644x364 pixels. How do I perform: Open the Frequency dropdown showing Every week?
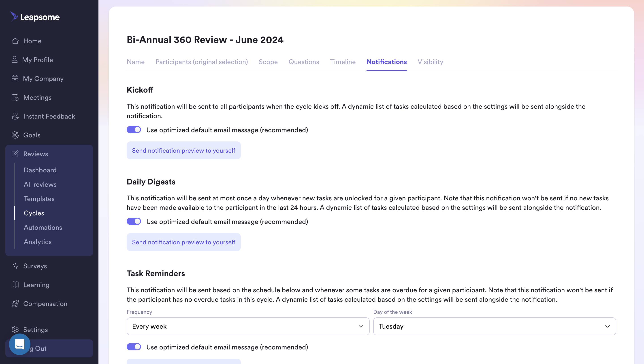(248, 326)
